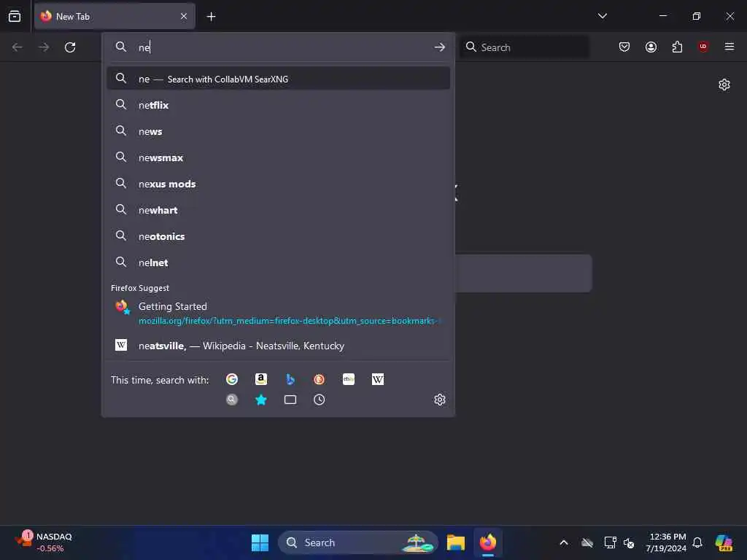
Task: Open the Neatsville, Kentucky Wikipedia suggestion
Action: (278, 346)
